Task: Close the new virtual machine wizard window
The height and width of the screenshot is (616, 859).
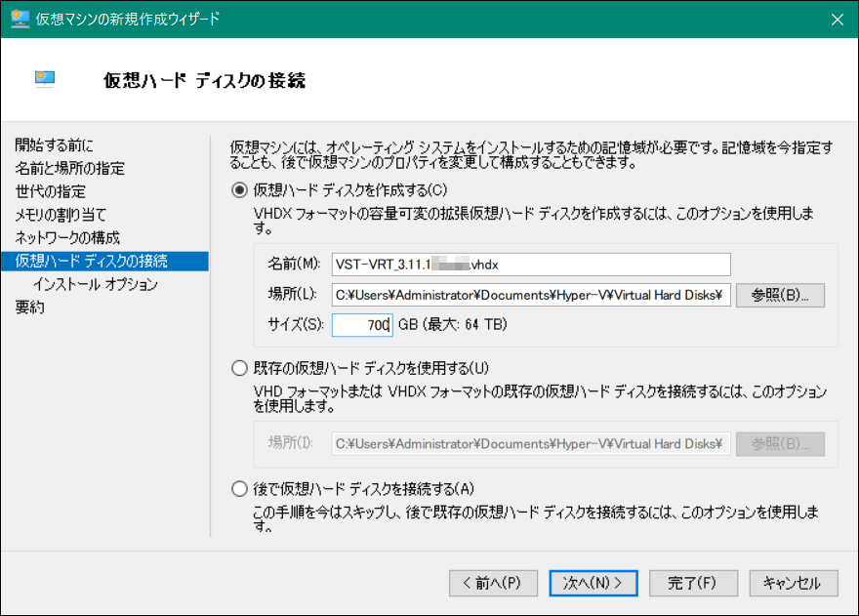Action: click(838, 20)
